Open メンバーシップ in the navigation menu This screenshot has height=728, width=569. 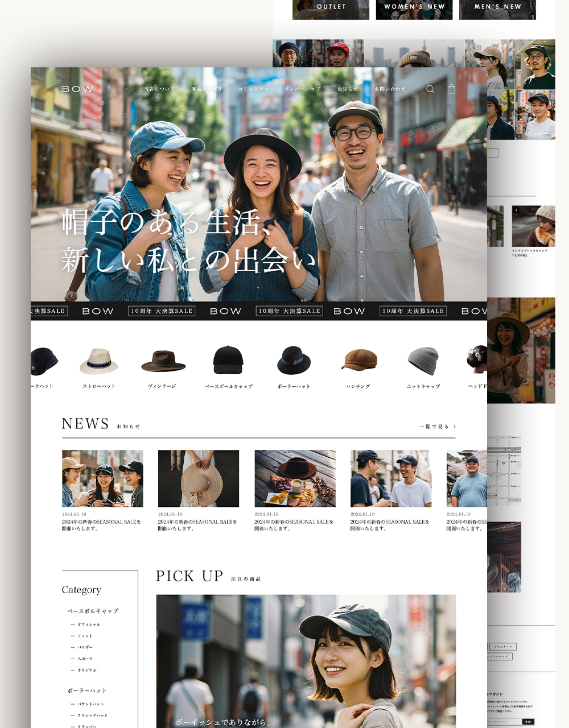click(303, 89)
